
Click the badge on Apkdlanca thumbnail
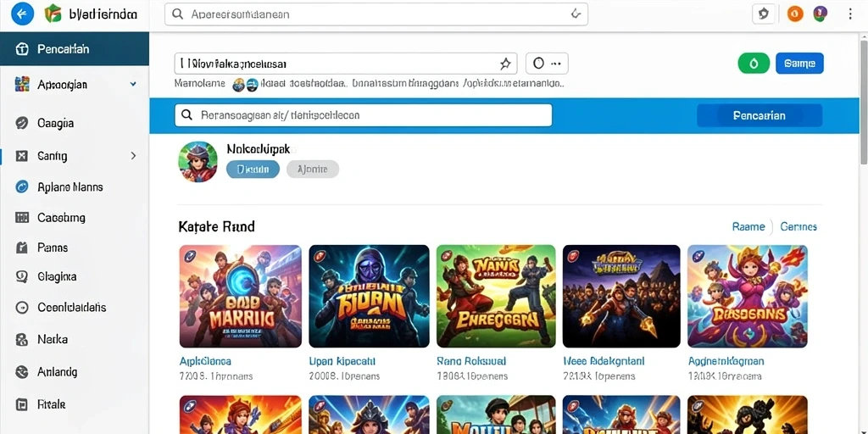pyautogui.click(x=191, y=256)
